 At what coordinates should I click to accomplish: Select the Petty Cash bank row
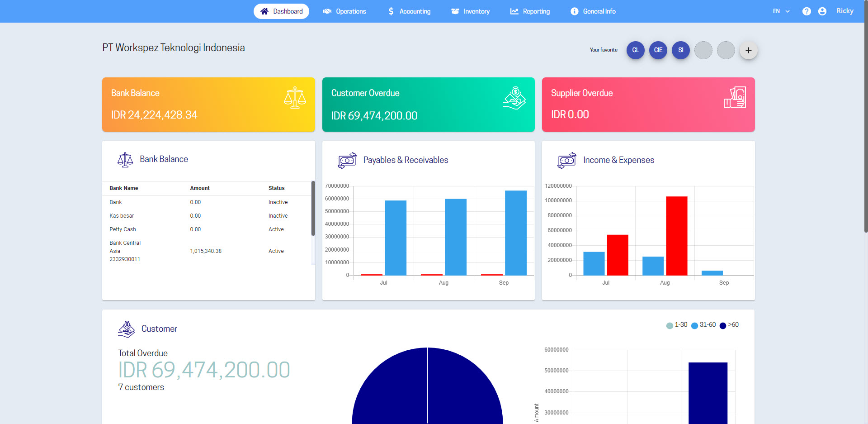207,229
